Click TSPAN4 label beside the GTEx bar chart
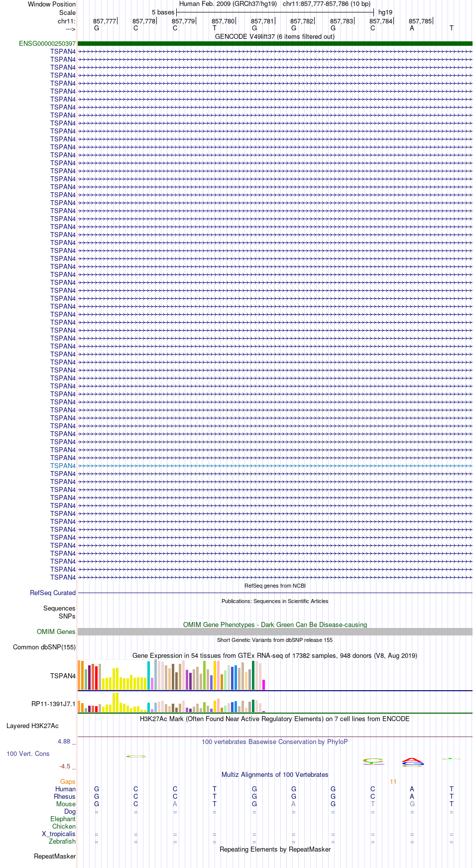 click(63, 676)
